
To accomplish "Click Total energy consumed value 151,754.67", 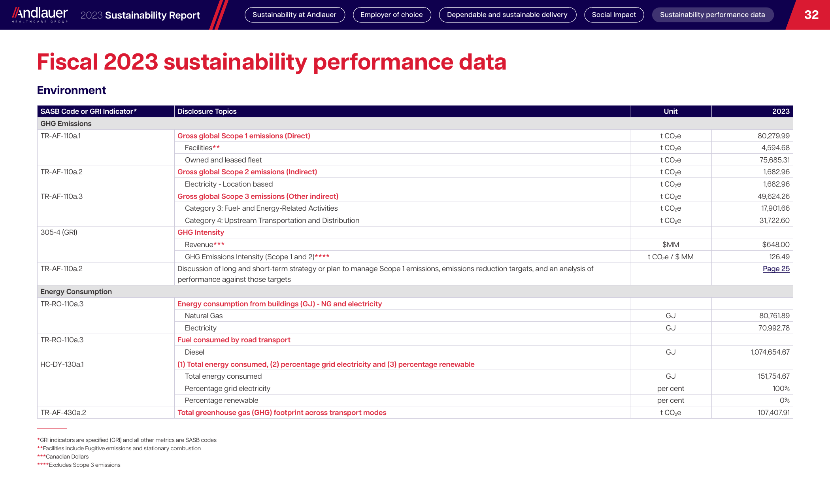I will [773, 376].
